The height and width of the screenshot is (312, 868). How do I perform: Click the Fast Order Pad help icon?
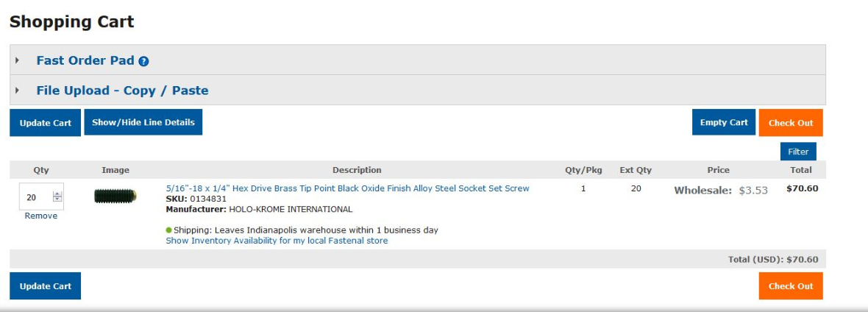[x=144, y=62]
